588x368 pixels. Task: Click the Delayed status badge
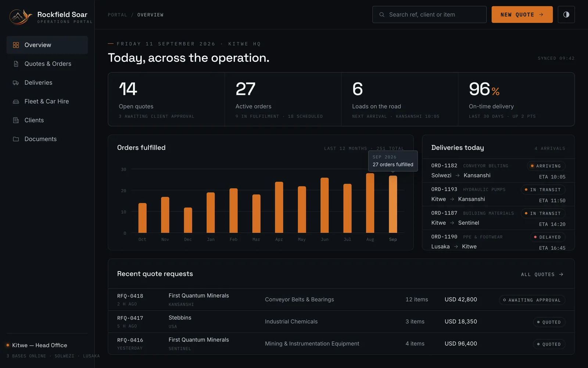click(x=548, y=237)
